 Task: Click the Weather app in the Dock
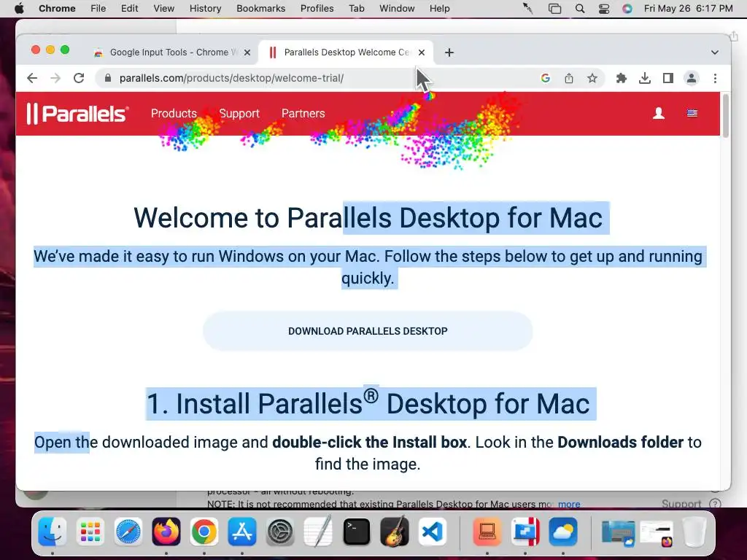(563, 532)
